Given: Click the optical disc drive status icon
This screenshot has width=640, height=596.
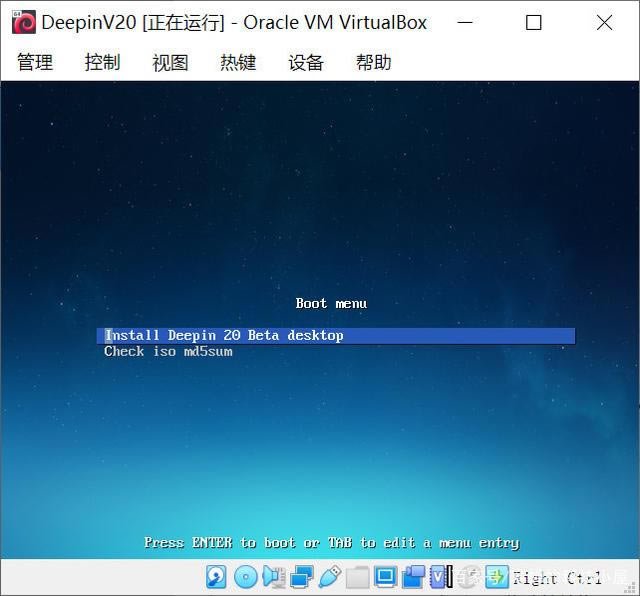Looking at the screenshot, I should tap(245, 577).
